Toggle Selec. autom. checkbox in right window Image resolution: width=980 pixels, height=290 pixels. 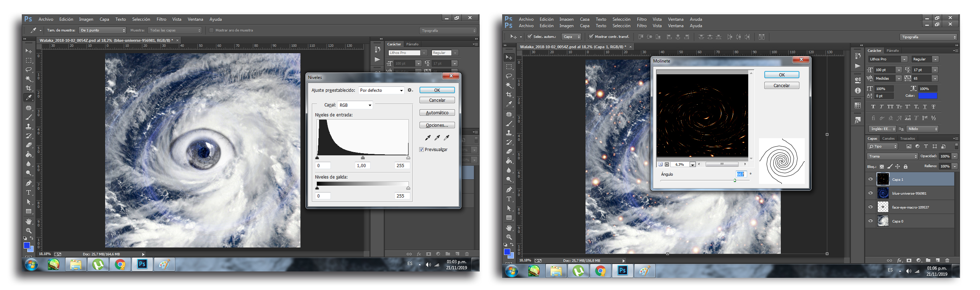(529, 37)
